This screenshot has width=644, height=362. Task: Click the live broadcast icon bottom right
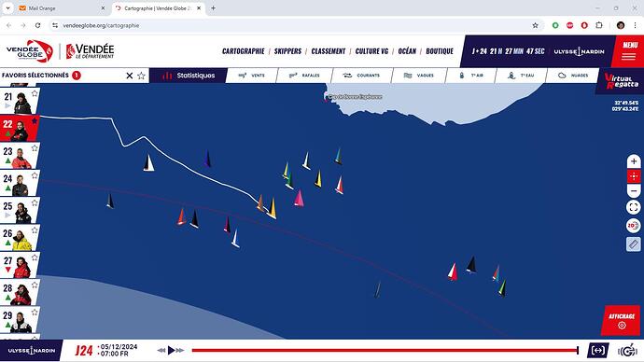pos(627,351)
